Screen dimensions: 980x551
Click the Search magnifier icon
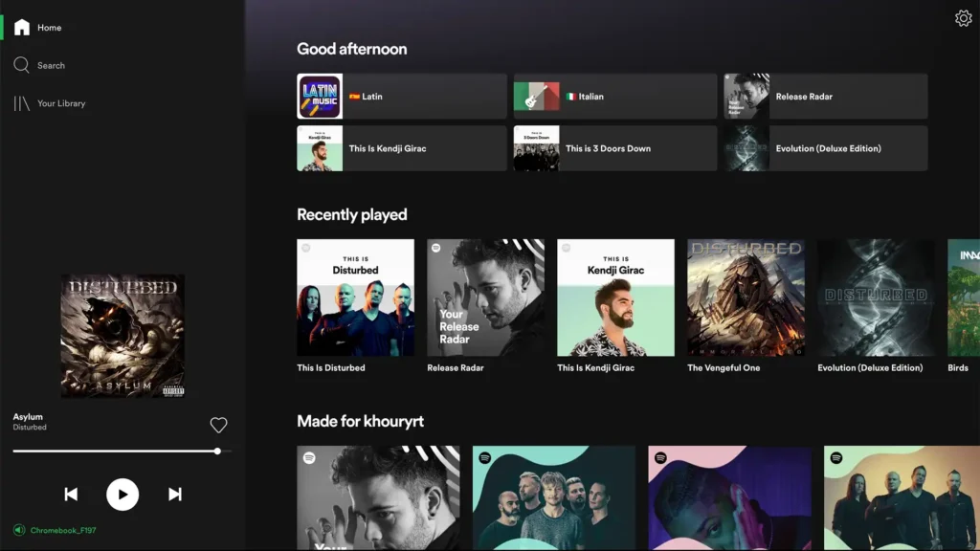(x=21, y=65)
